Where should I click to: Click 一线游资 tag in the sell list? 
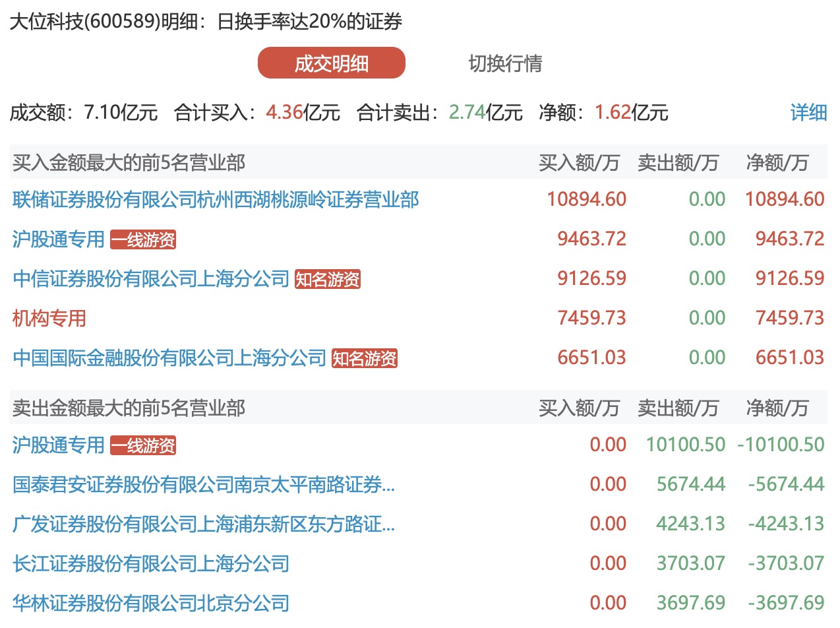pyautogui.click(x=143, y=446)
